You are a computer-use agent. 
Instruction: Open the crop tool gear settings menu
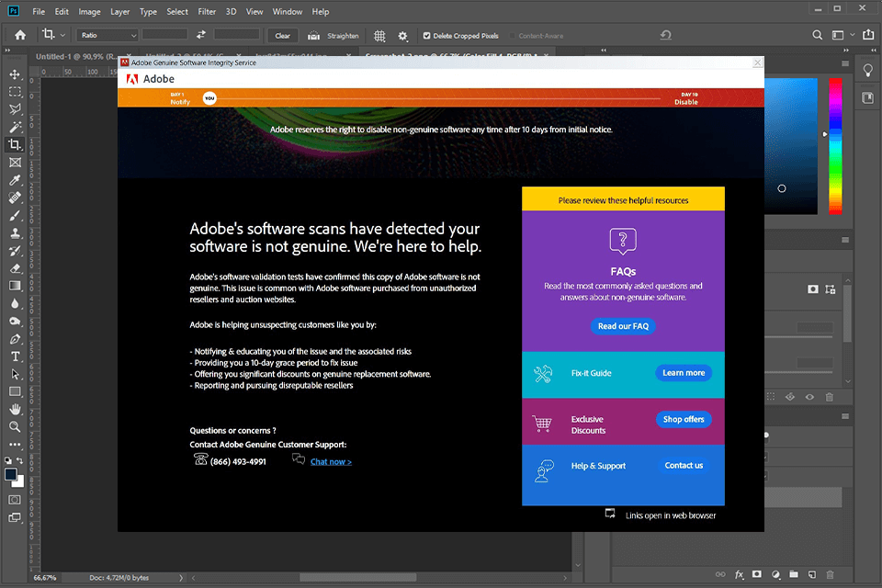(401, 35)
